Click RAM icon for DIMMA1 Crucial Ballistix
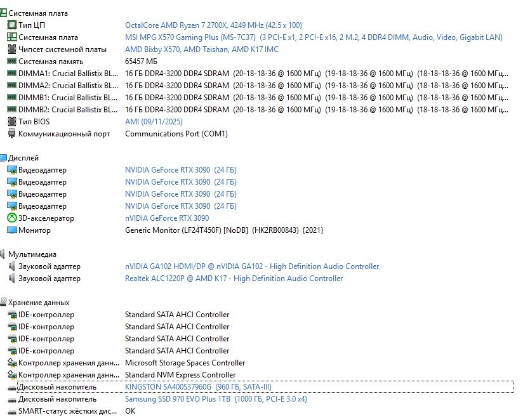 [x=12, y=73]
